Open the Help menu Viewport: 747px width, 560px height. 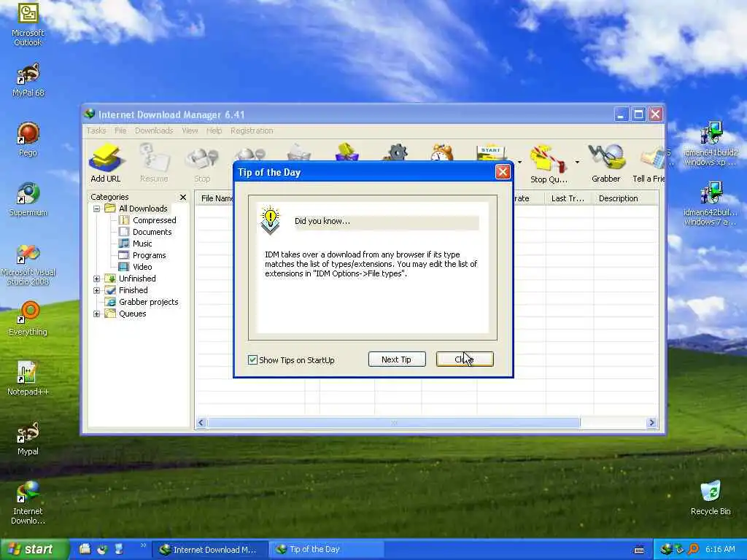(x=214, y=131)
